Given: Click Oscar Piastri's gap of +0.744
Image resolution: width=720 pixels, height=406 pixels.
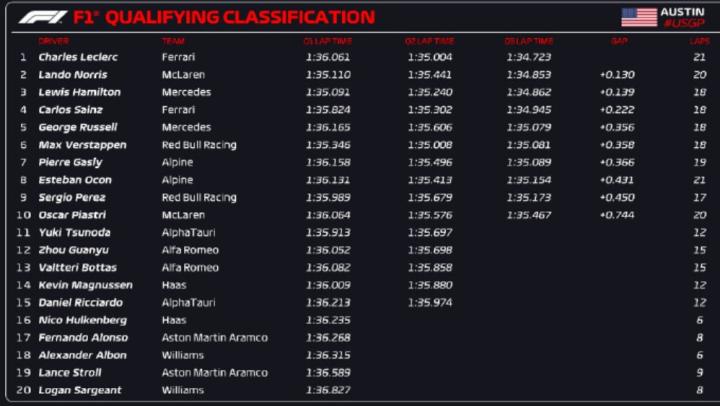Looking at the screenshot, I should (x=617, y=215).
